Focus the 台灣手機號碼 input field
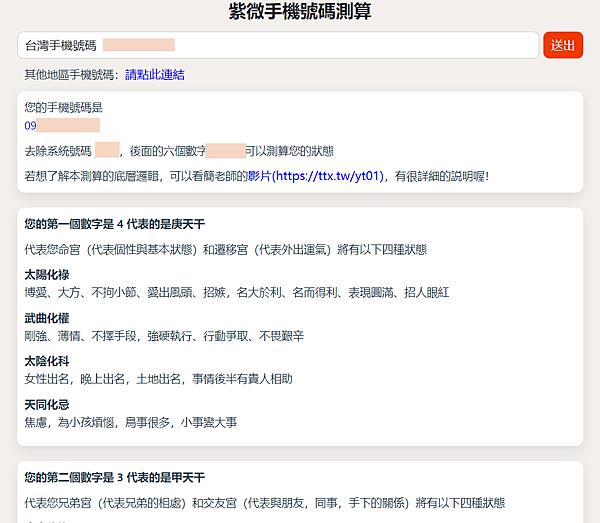This screenshot has height=523, width=600. click(278, 45)
